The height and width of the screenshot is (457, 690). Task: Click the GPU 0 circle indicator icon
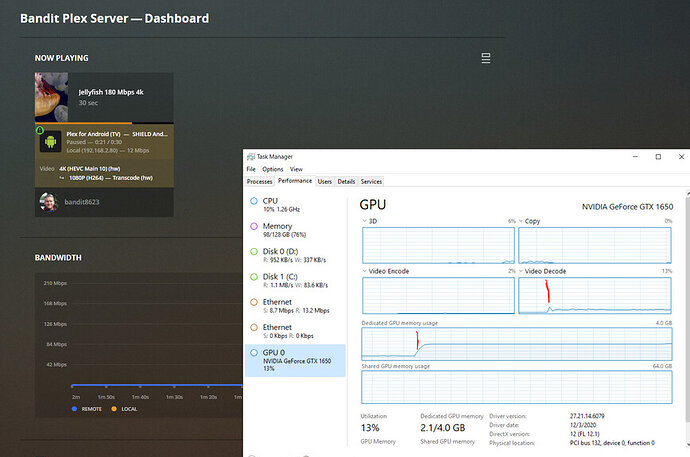tap(254, 352)
